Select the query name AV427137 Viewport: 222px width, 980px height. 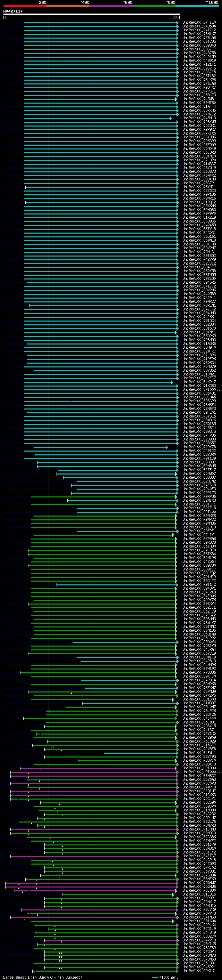click(x=13, y=11)
